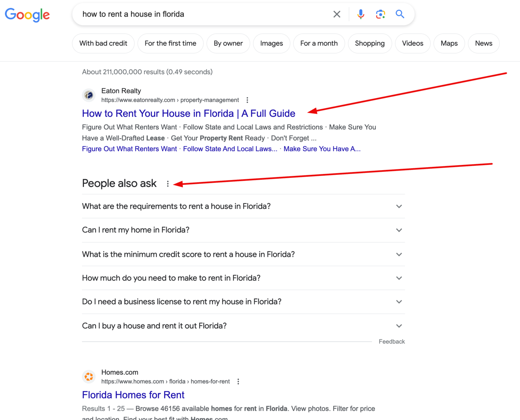Open the Eaton Realty full guide result

click(188, 114)
